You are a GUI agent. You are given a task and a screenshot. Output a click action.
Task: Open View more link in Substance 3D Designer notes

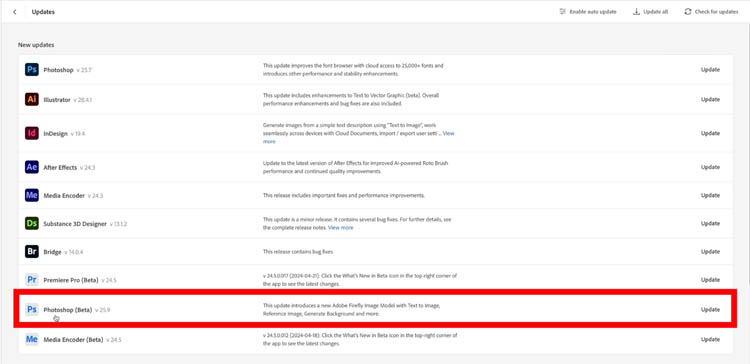tap(341, 228)
